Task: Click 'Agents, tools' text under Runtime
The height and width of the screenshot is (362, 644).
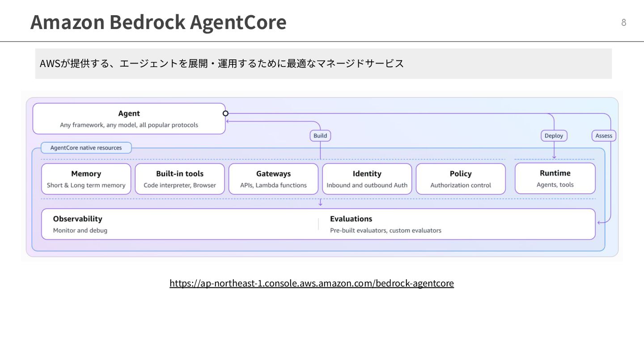Action: click(x=555, y=185)
